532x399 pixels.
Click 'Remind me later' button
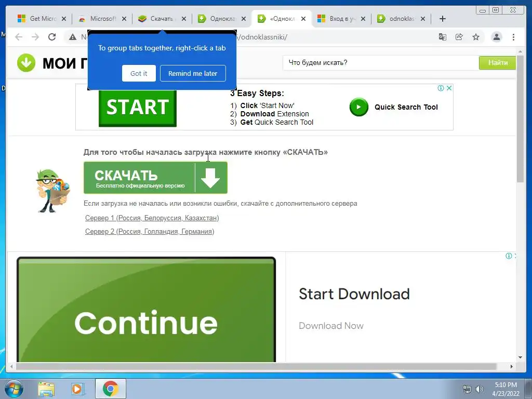coord(193,73)
